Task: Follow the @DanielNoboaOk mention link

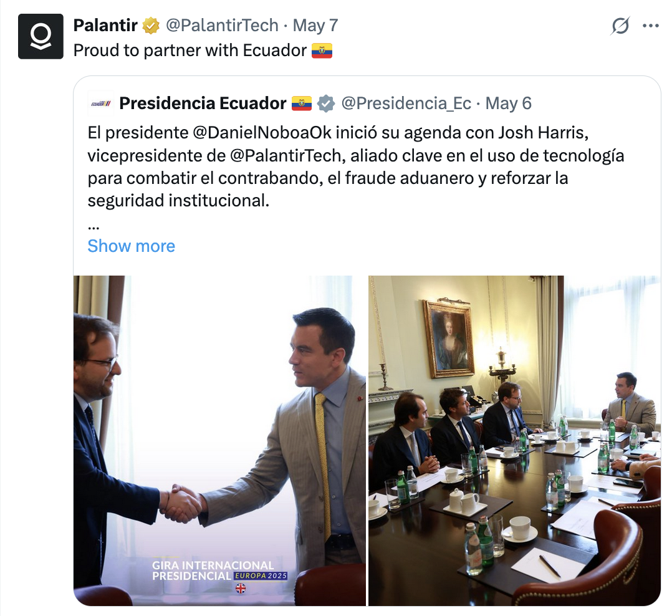Action: click(x=262, y=133)
